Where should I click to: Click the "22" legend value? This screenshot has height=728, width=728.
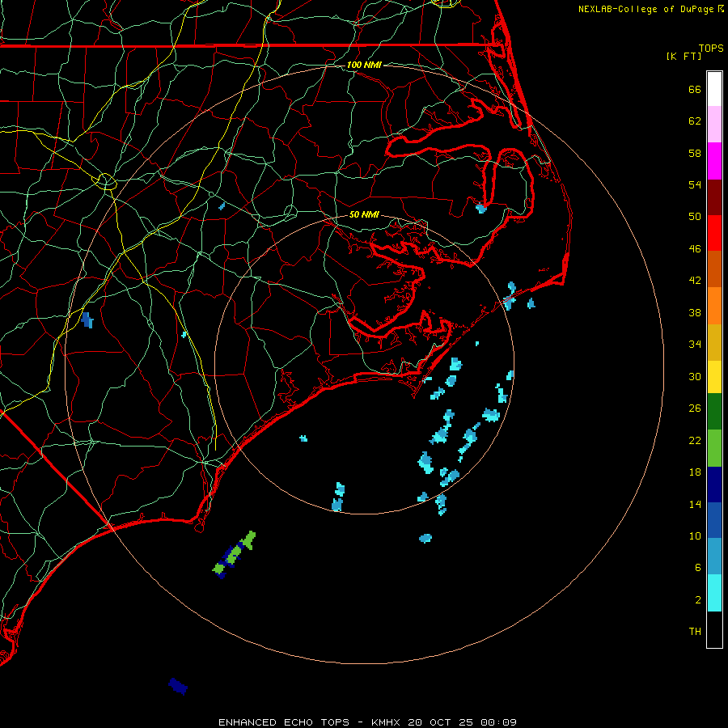pyautogui.click(x=695, y=440)
